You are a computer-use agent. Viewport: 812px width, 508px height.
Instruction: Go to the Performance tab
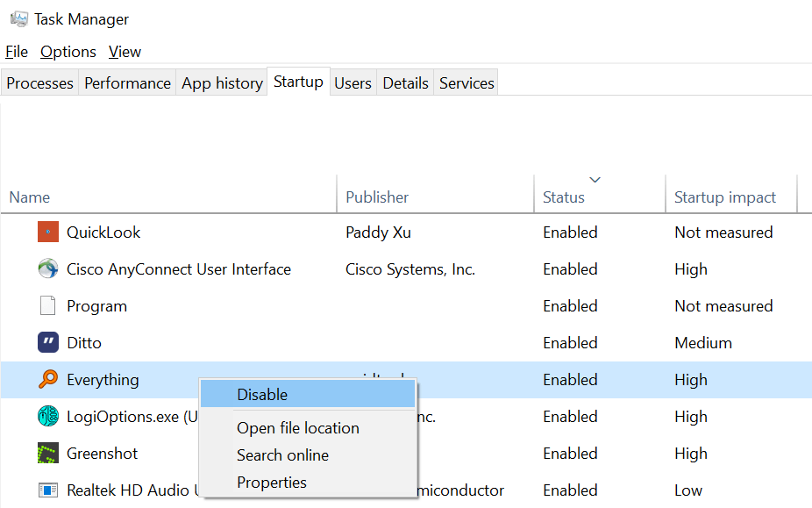[x=127, y=83]
